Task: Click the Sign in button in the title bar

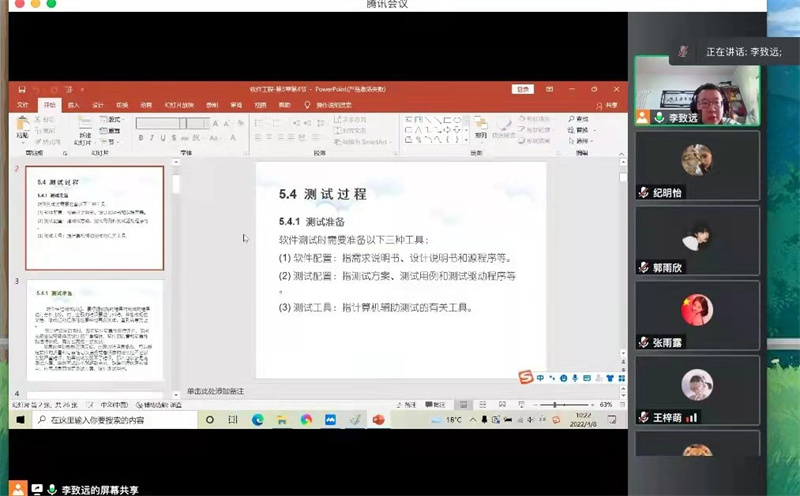Action: click(x=522, y=89)
